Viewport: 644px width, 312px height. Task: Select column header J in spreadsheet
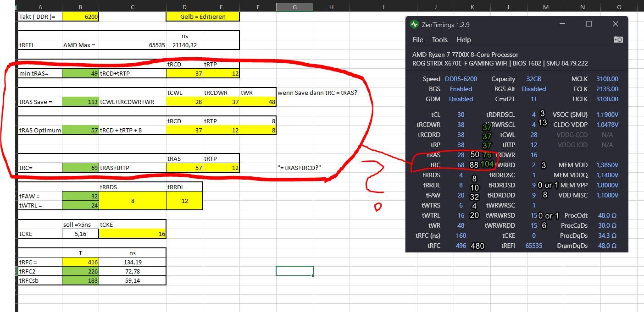pyautogui.click(x=435, y=7)
